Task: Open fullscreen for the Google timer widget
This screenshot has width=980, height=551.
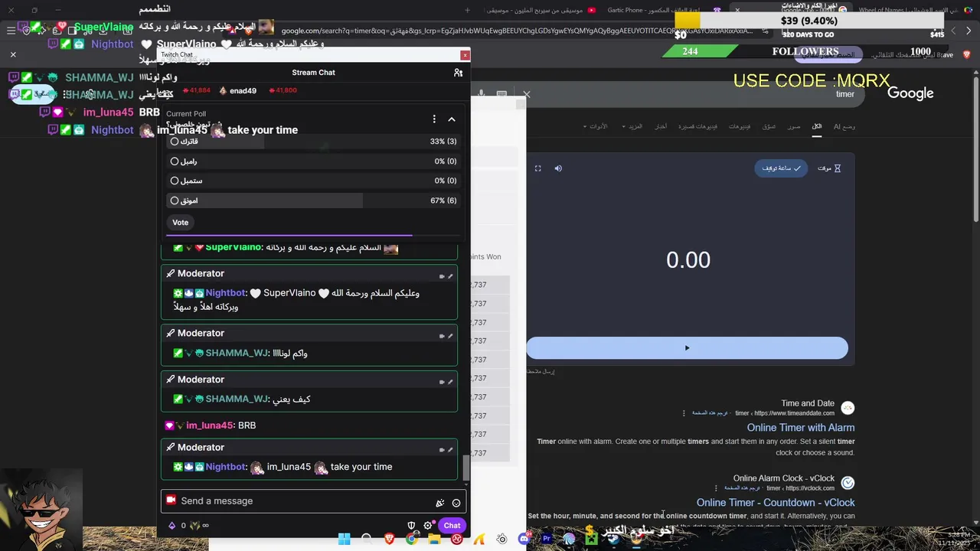Action: (x=537, y=168)
